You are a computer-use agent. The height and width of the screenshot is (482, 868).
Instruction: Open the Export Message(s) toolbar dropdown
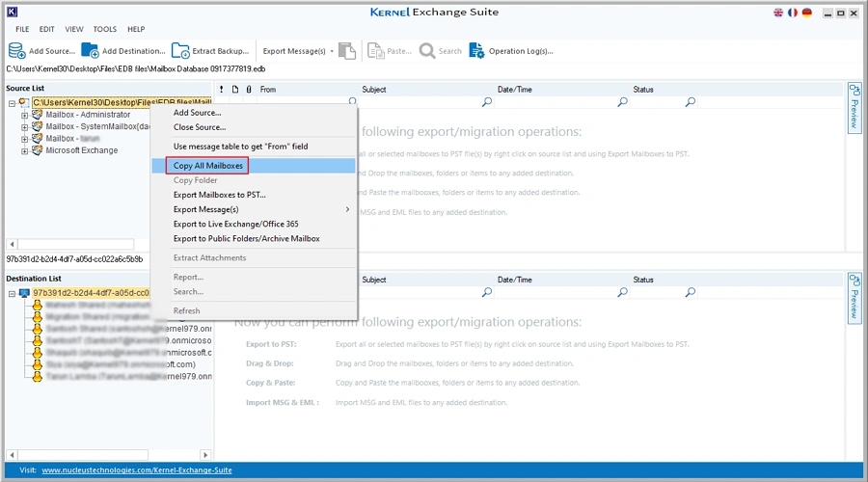point(299,51)
